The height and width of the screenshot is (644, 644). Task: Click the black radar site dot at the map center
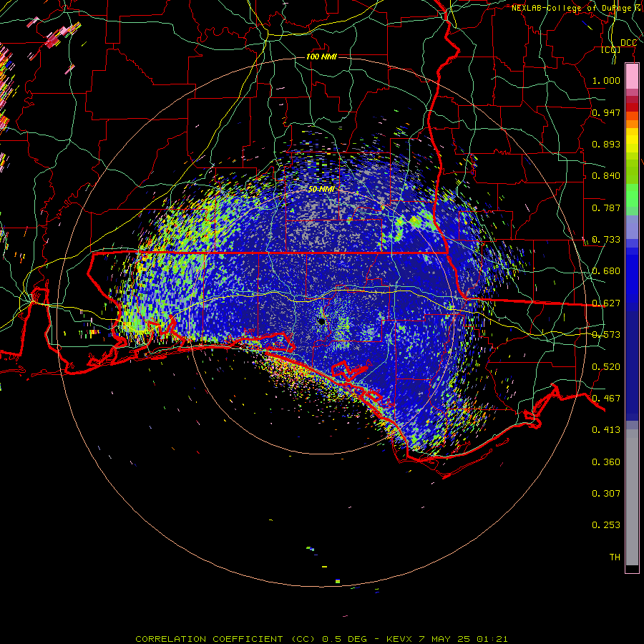321,321
